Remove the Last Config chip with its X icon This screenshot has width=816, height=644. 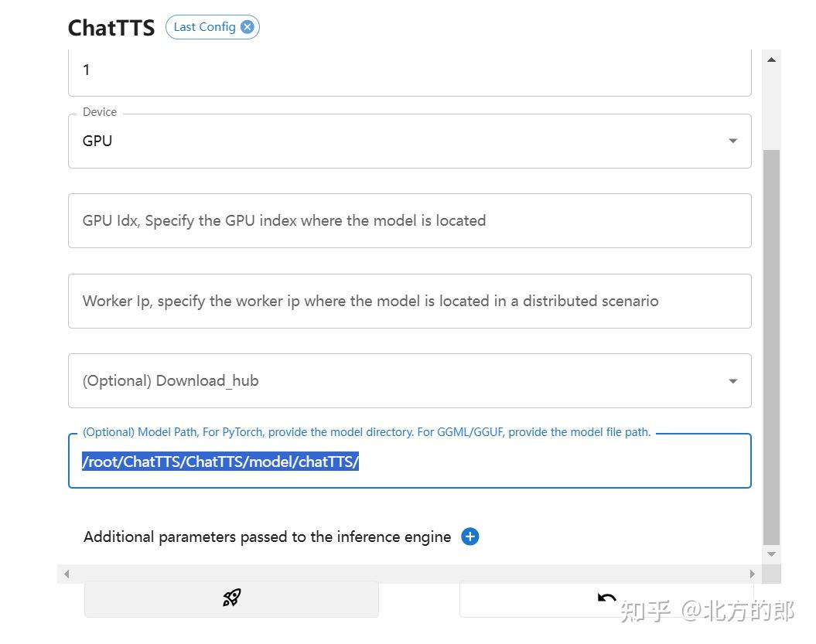247,27
